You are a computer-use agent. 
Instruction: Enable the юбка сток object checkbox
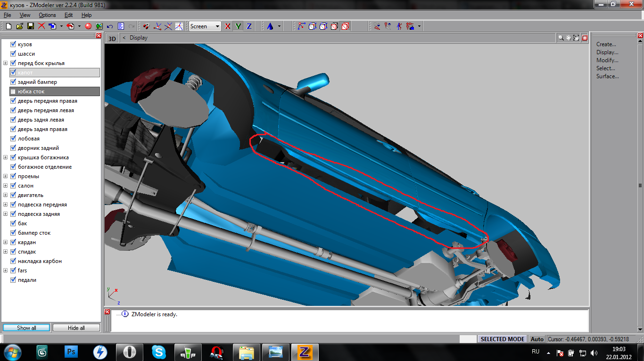tap(13, 91)
